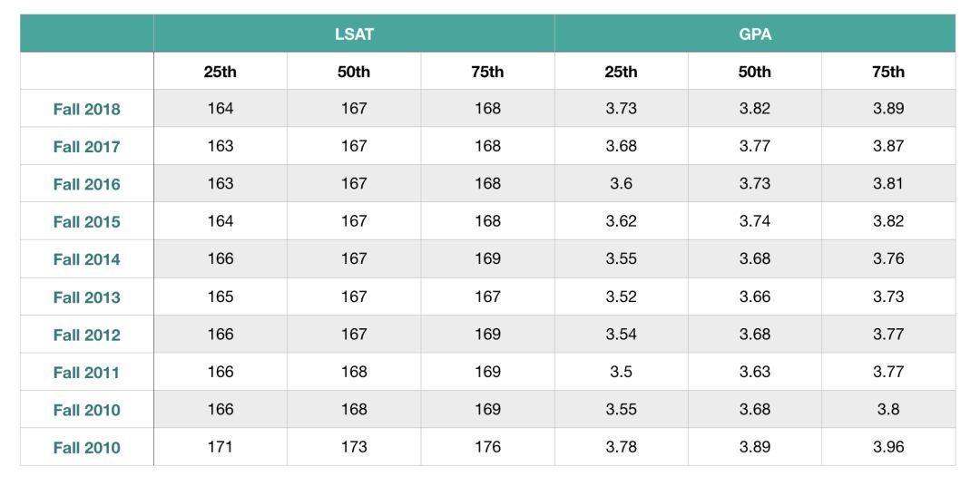Click the cell showing 176
Viewport: 980px width, 486px height.
tap(487, 447)
